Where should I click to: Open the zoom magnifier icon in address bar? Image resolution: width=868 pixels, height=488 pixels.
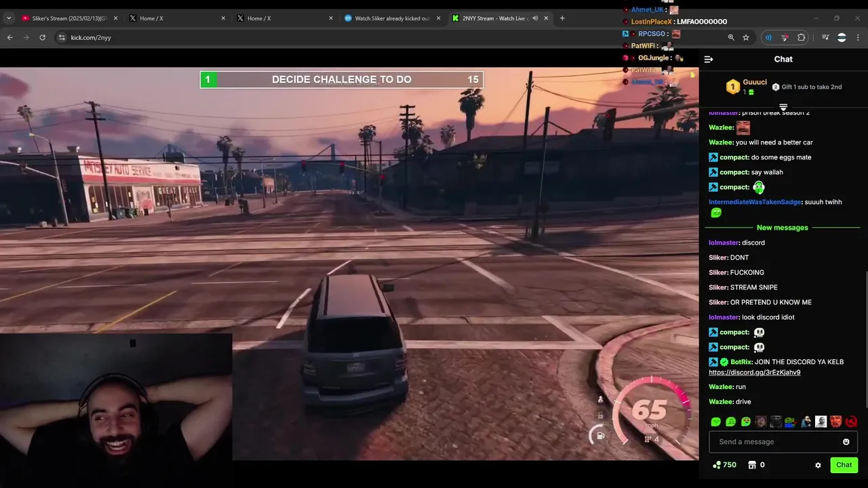[x=731, y=37]
